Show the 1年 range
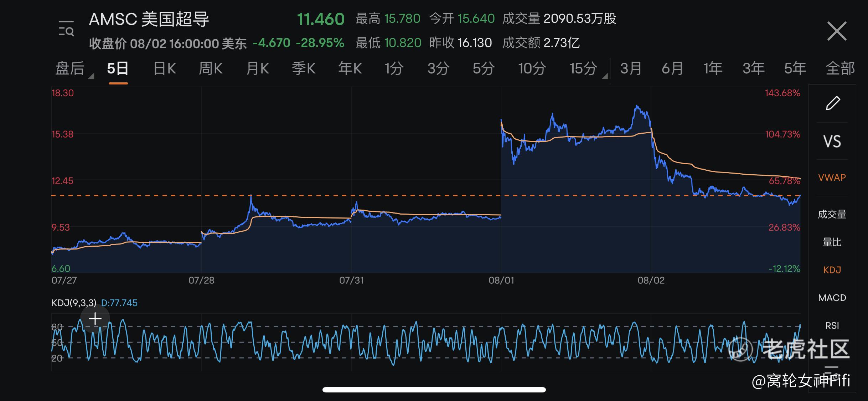This screenshot has width=868, height=401. (713, 68)
